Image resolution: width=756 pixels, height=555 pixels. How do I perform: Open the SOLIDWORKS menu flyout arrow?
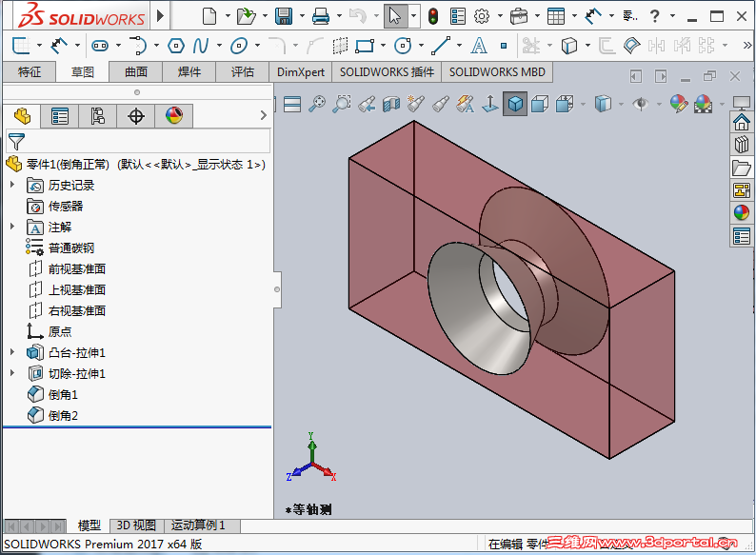click(x=161, y=16)
